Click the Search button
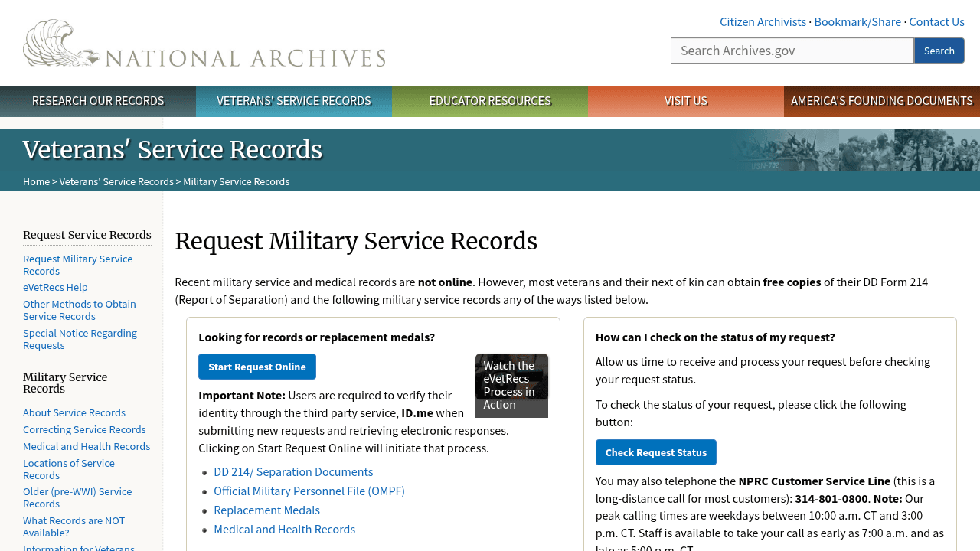This screenshot has width=980, height=551. pos(939,51)
